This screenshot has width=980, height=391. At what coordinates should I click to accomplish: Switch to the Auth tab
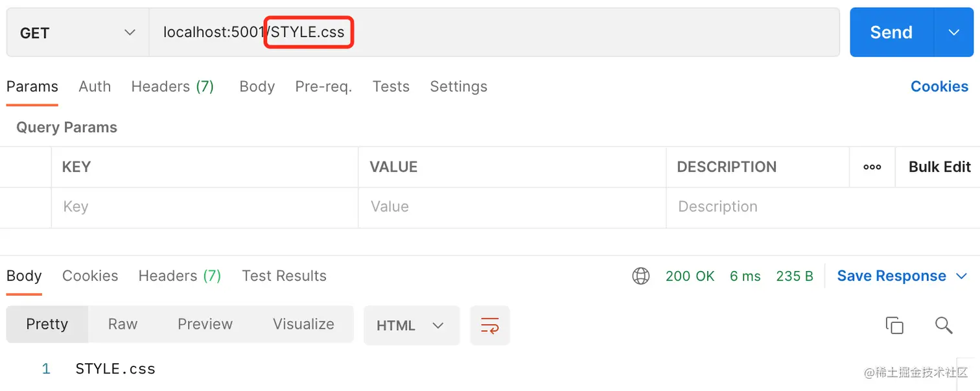click(95, 86)
